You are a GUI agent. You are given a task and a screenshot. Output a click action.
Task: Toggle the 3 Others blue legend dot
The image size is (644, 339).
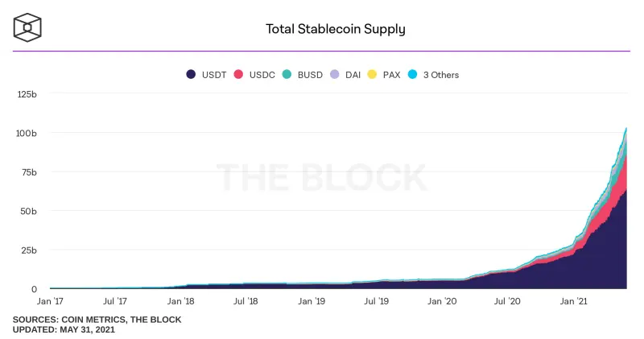(413, 74)
